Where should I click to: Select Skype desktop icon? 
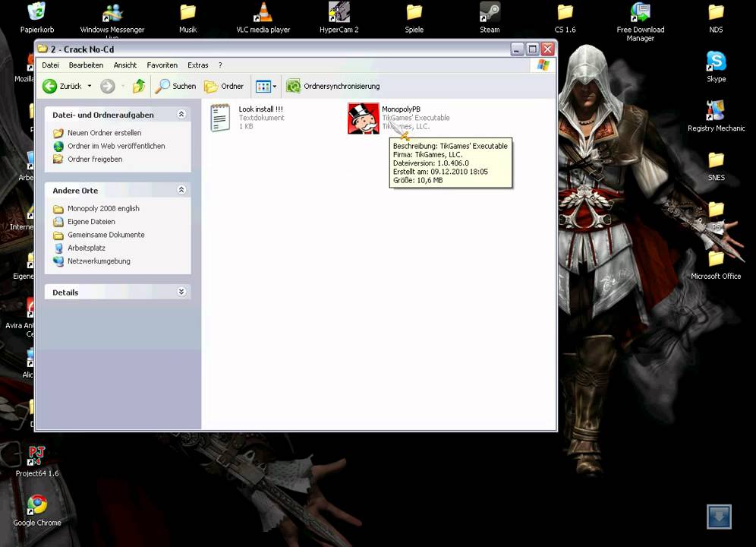coord(716,67)
